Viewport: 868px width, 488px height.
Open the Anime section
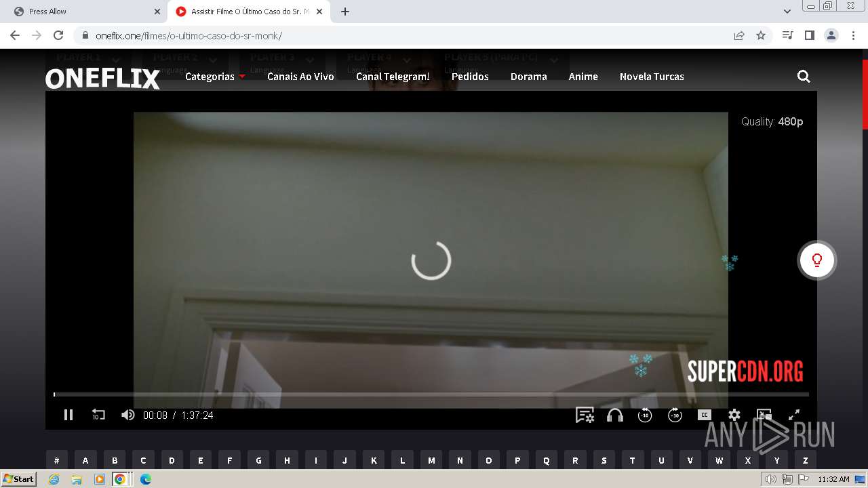[x=583, y=77]
